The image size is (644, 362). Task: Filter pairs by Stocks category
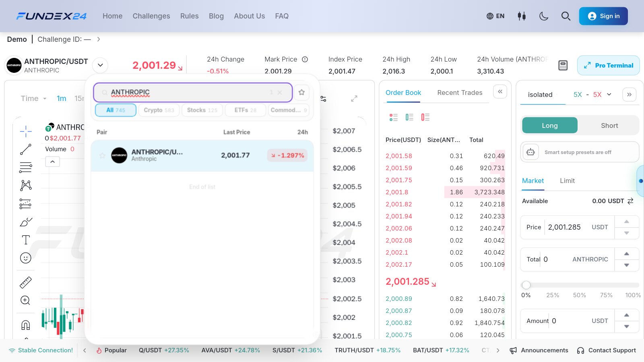point(202,110)
